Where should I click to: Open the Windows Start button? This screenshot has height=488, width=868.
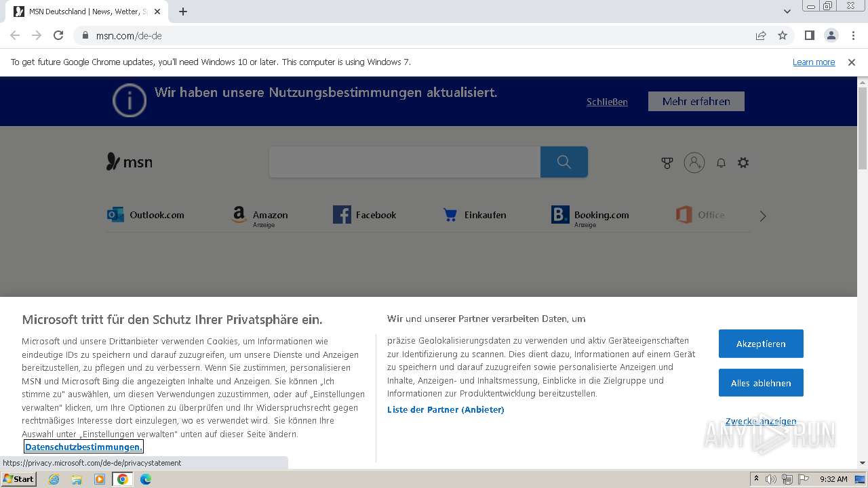(18, 479)
